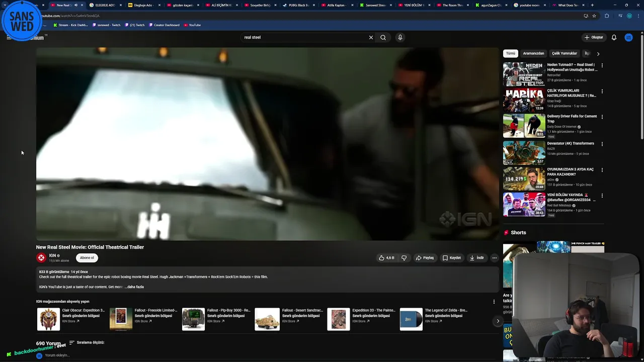Select the Tümü filter chip
The image size is (644, 362).
511,53
